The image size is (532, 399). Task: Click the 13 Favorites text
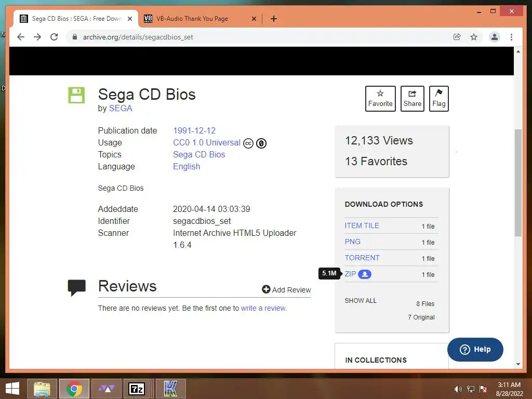[x=376, y=161]
